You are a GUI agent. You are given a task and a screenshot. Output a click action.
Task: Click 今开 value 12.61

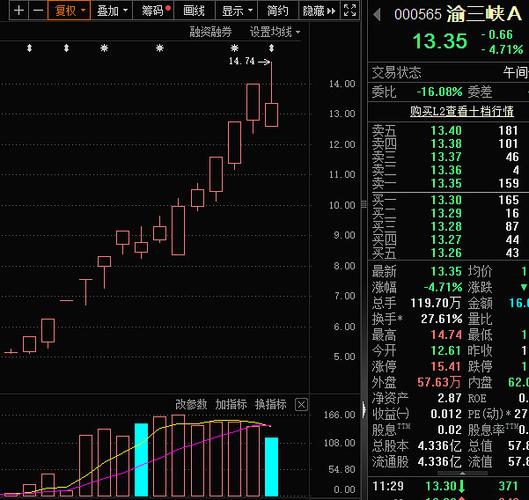(446, 351)
